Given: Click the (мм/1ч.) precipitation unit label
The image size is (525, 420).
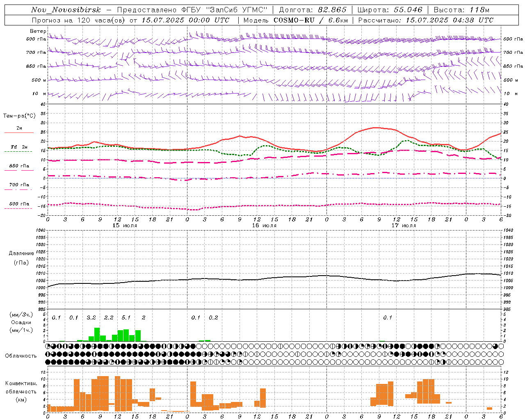Looking at the screenshot, I should 21,330.
